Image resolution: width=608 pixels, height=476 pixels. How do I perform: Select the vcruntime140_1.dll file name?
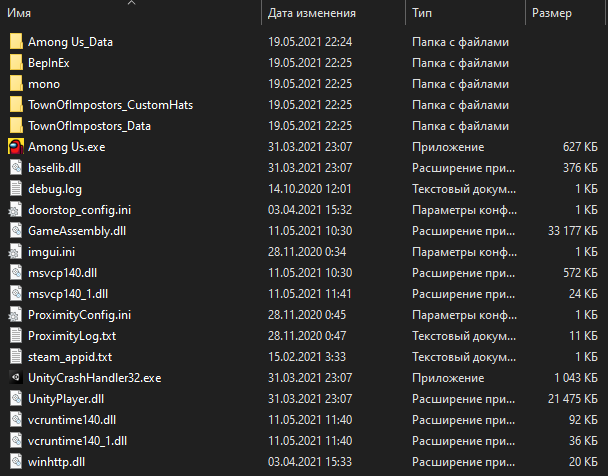click(x=77, y=440)
